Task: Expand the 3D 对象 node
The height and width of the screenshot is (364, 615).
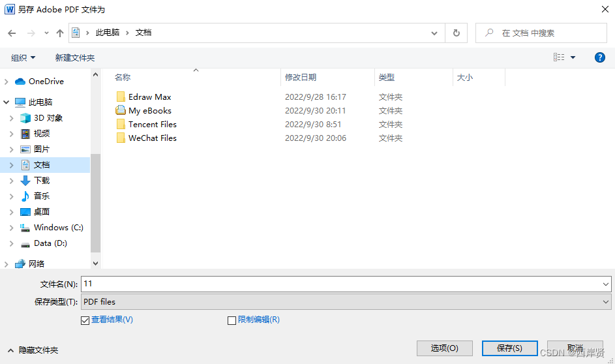Action: (x=11, y=118)
